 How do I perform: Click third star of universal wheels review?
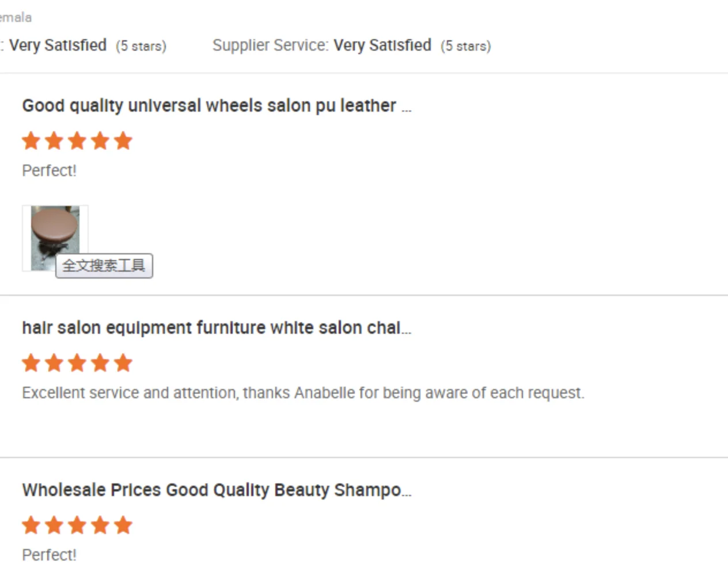(x=77, y=141)
